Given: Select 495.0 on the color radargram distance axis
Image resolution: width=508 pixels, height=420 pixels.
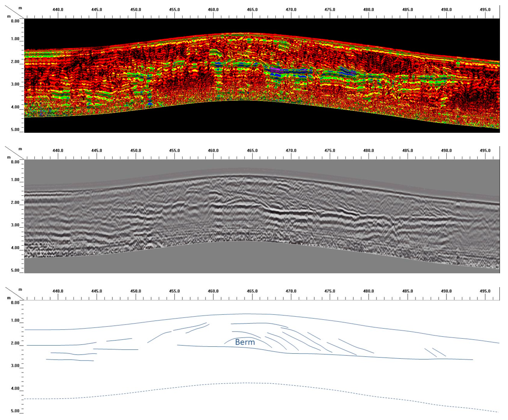Looking at the screenshot, I should (x=485, y=10).
